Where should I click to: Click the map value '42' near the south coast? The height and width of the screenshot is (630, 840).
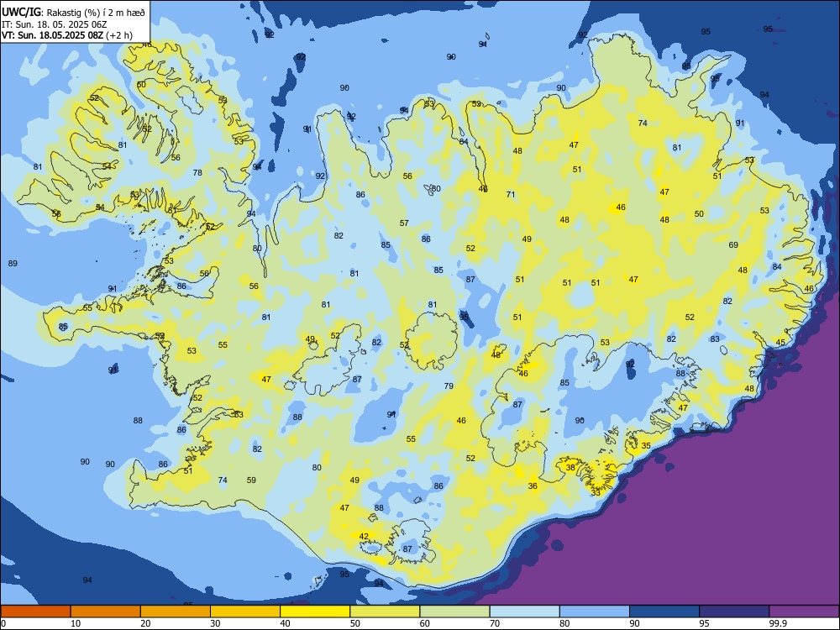tap(364, 536)
